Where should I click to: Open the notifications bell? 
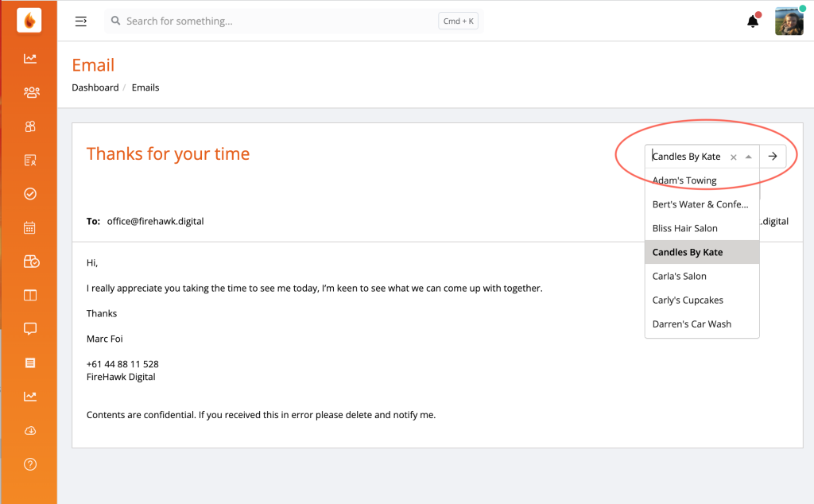(x=753, y=21)
